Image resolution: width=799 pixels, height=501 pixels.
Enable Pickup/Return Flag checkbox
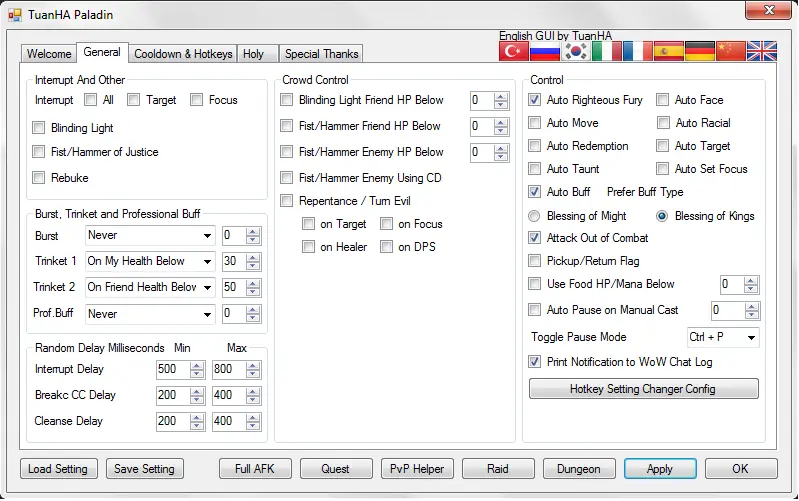pos(535,261)
